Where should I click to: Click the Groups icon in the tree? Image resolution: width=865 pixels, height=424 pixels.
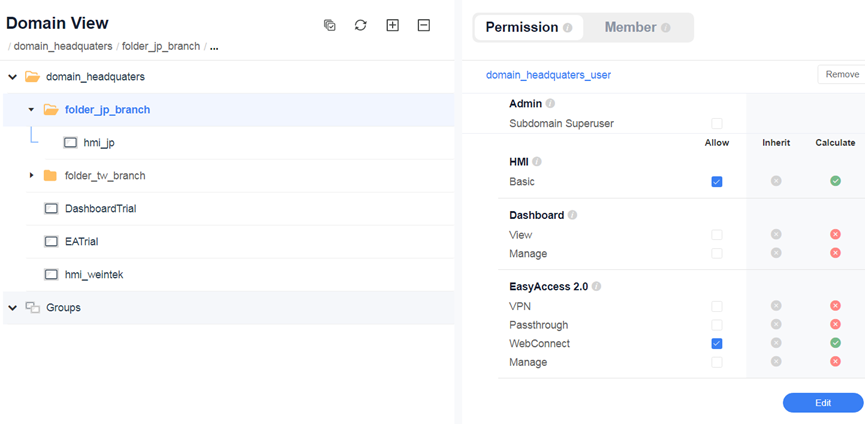pos(33,308)
